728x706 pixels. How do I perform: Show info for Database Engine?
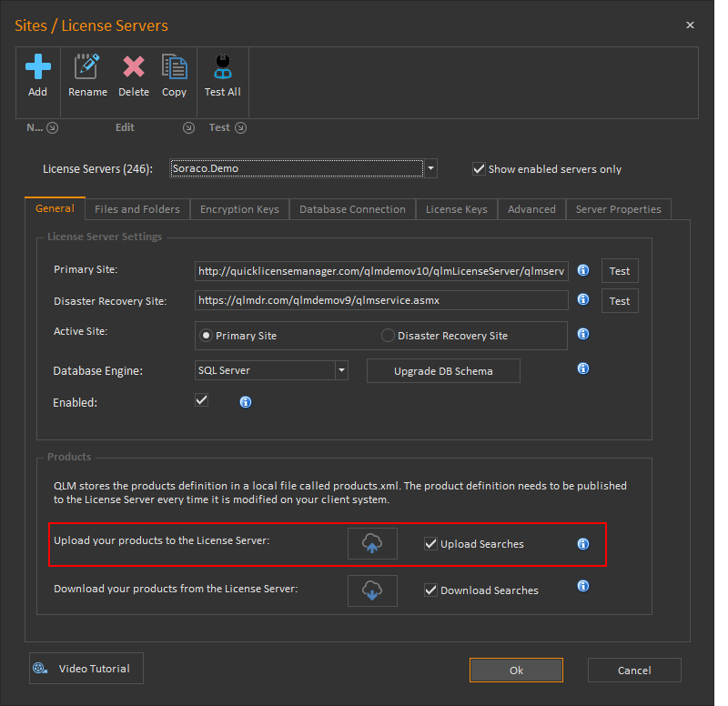(583, 368)
